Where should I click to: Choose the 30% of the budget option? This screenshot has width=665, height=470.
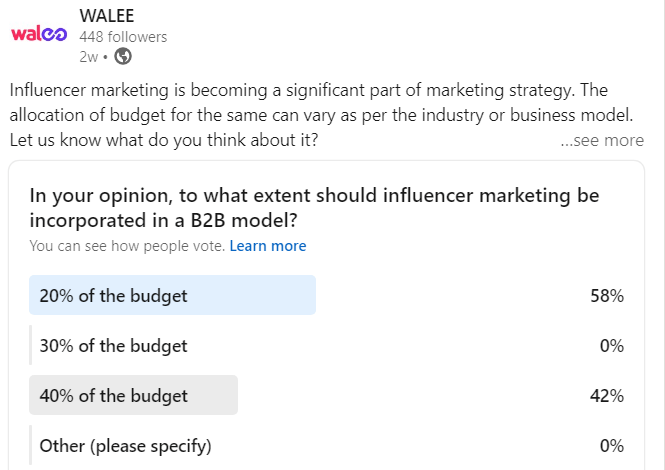pos(113,346)
